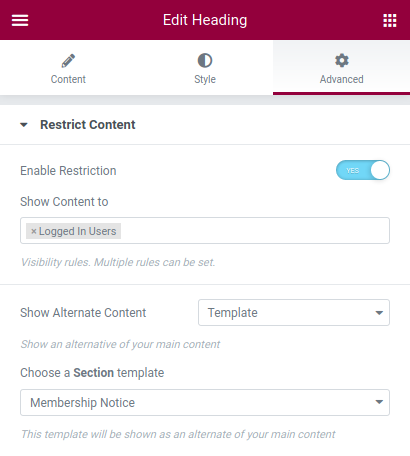This screenshot has height=456, width=410.
Task: Switch to the Style tab
Action: [x=205, y=68]
